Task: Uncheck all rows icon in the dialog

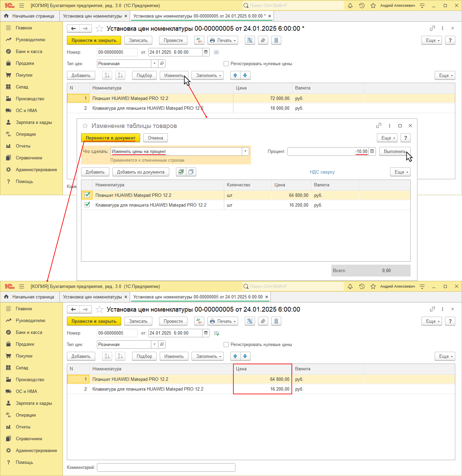Action: point(191,172)
